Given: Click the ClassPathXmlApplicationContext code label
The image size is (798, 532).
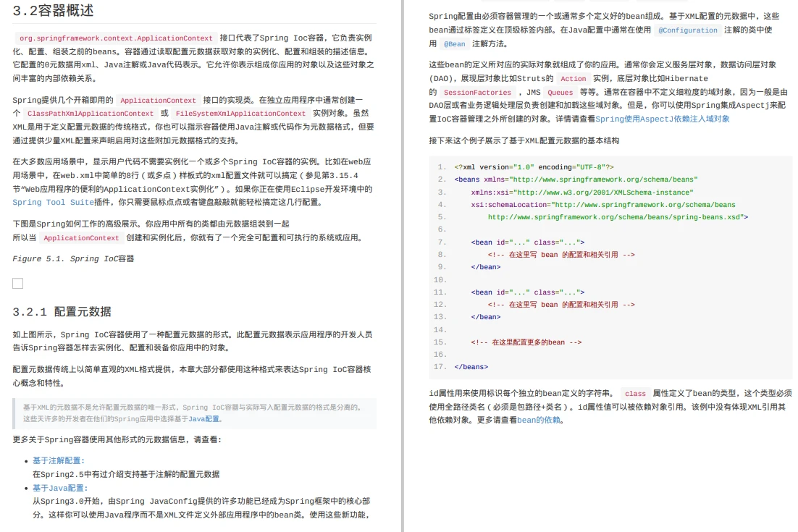Looking at the screenshot, I should (90, 114).
